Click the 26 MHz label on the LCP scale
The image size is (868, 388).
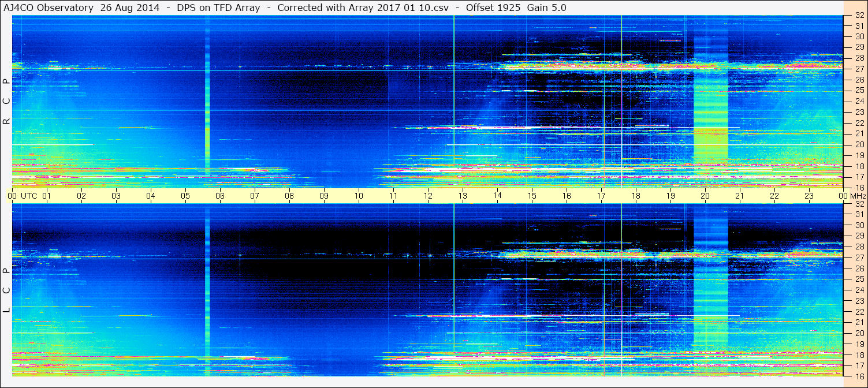(x=859, y=268)
